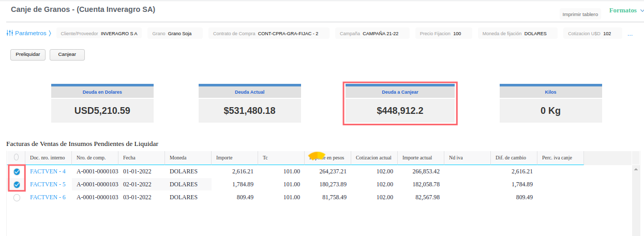The image size is (644, 236).
Task: Sort by the Importe column header
Action: 224,158
